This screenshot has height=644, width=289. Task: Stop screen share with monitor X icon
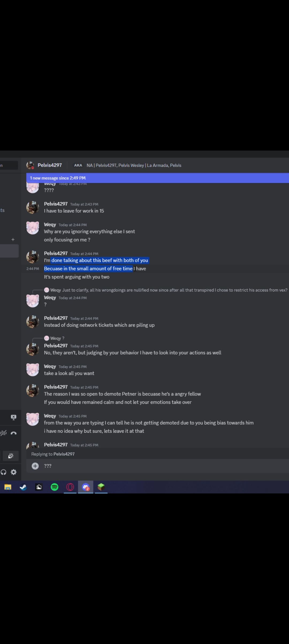click(14, 417)
